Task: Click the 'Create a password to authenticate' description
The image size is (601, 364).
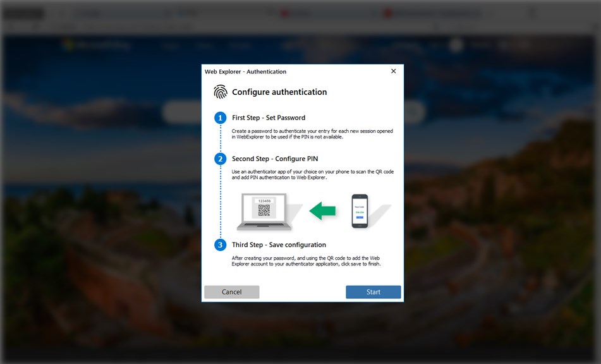Action: pos(312,134)
